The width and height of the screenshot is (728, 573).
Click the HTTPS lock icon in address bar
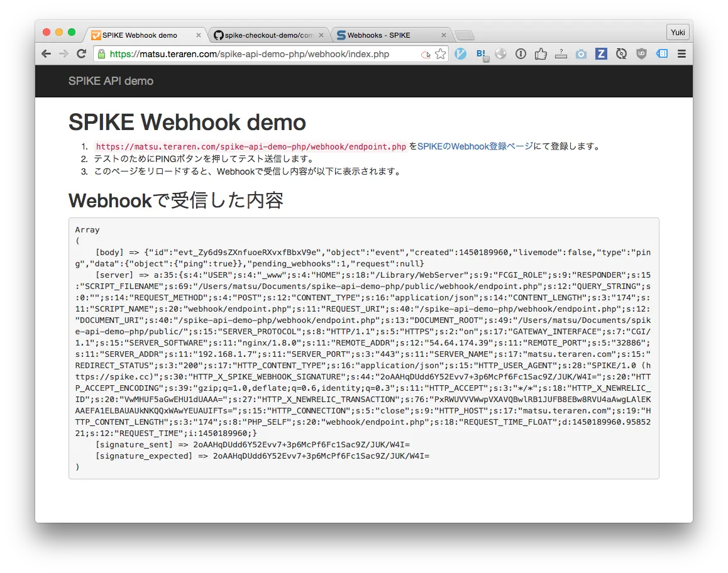101,53
